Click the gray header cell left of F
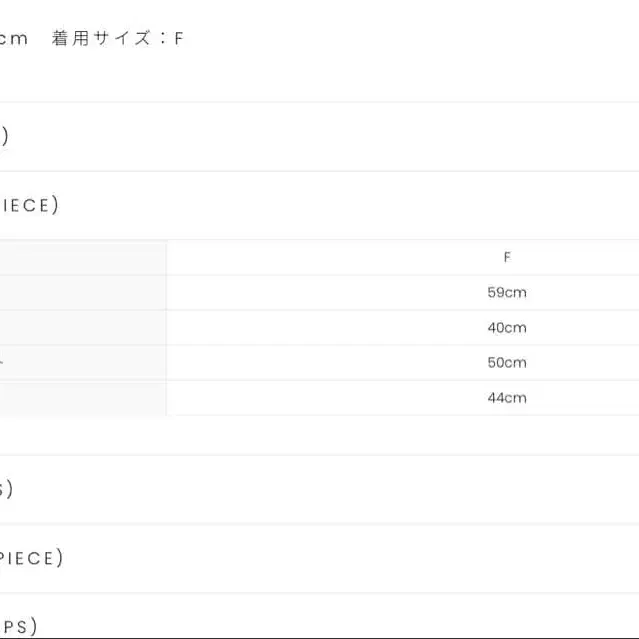The width and height of the screenshot is (639, 639). point(82,257)
